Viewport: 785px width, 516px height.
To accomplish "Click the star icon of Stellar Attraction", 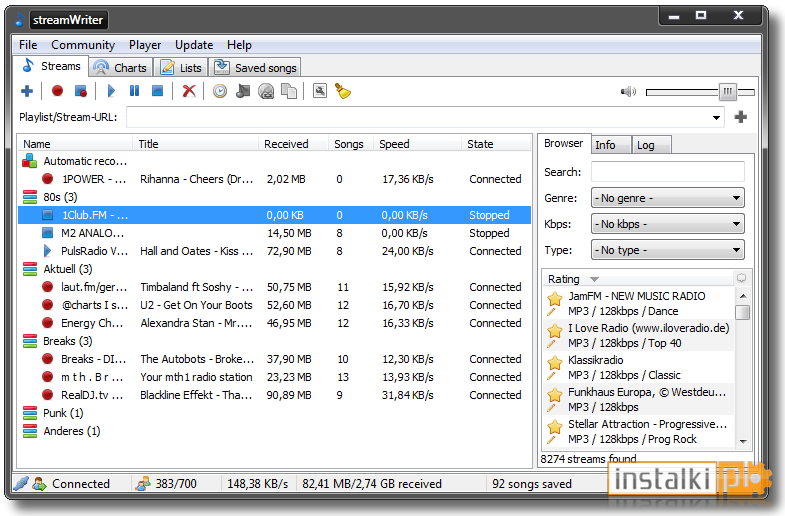I will [x=555, y=427].
